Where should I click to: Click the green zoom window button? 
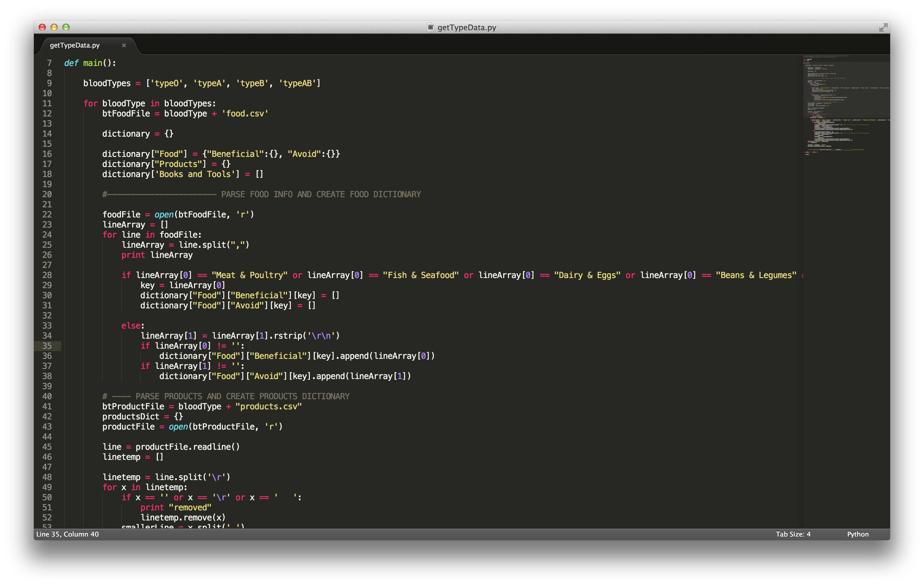click(66, 27)
